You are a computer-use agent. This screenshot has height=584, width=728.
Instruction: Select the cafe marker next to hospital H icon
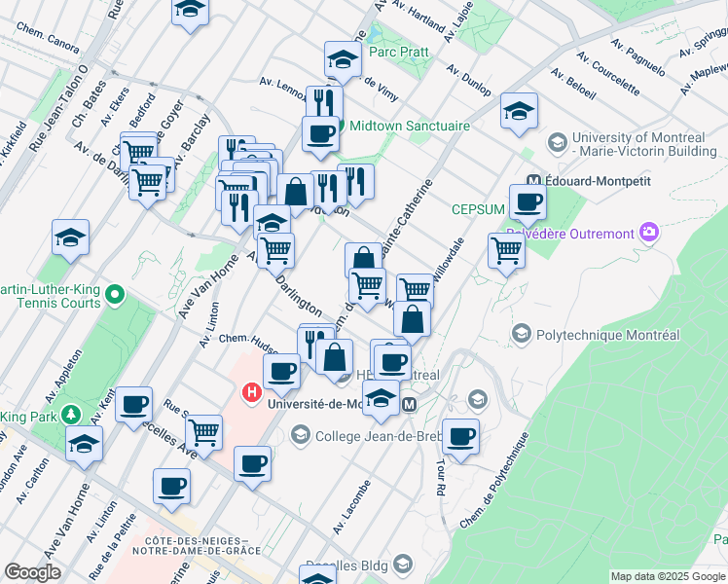281,373
